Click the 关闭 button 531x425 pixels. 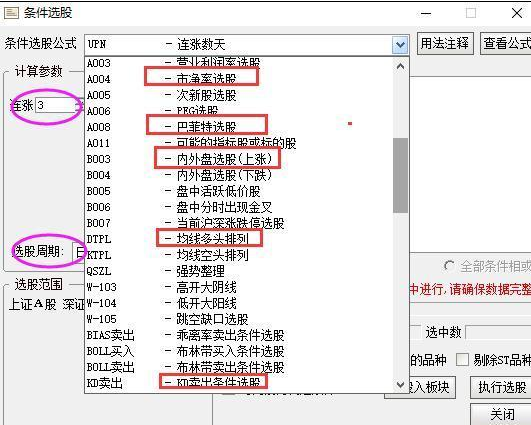pyautogui.click(x=502, y=414)
